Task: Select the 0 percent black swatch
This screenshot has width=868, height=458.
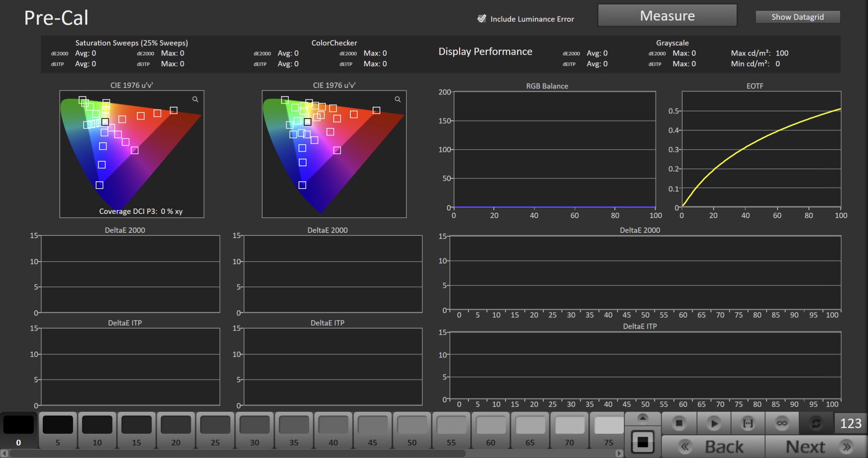Action: click(x=18, y=431)
